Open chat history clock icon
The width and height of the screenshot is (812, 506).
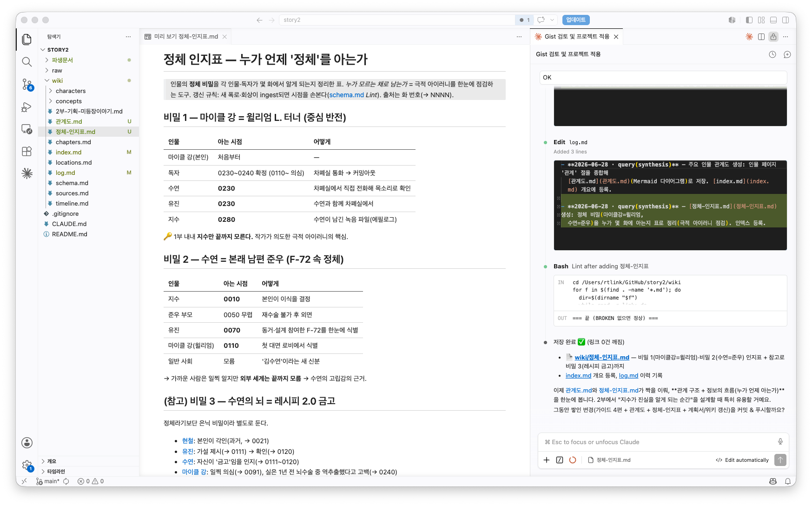(x=772, y=54)
